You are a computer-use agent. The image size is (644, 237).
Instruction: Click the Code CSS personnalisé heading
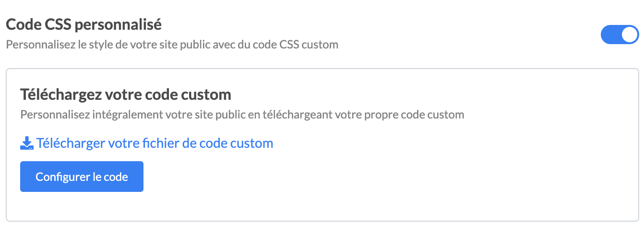click(83, 24)
